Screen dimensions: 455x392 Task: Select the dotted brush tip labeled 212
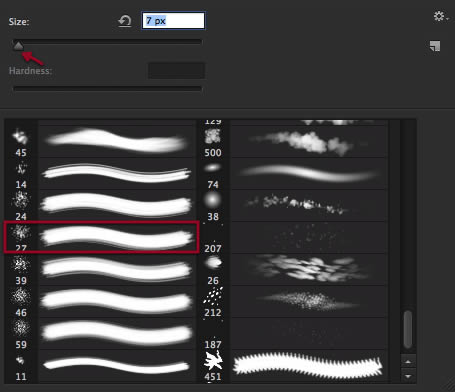213,296
